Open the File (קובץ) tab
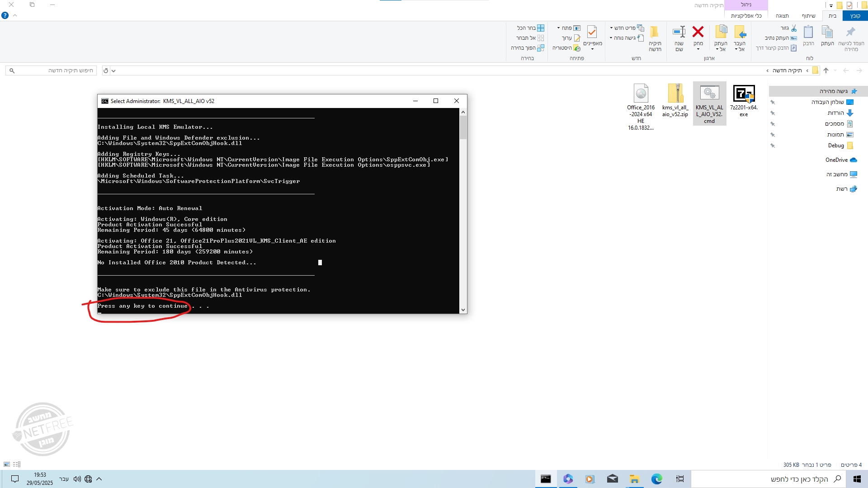Image resolution: width=868 pixels, height=488 pixels. (855, 16)
